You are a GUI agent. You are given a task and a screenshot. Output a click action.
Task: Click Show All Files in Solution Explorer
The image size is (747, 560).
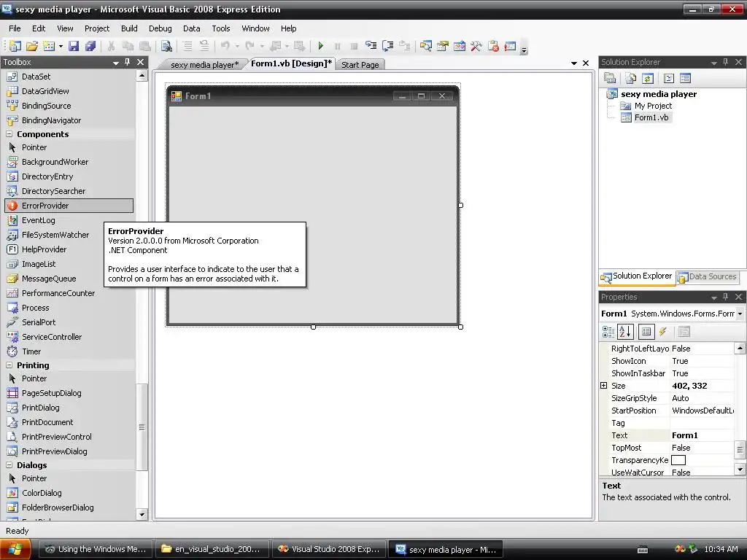tap(631, 78)
